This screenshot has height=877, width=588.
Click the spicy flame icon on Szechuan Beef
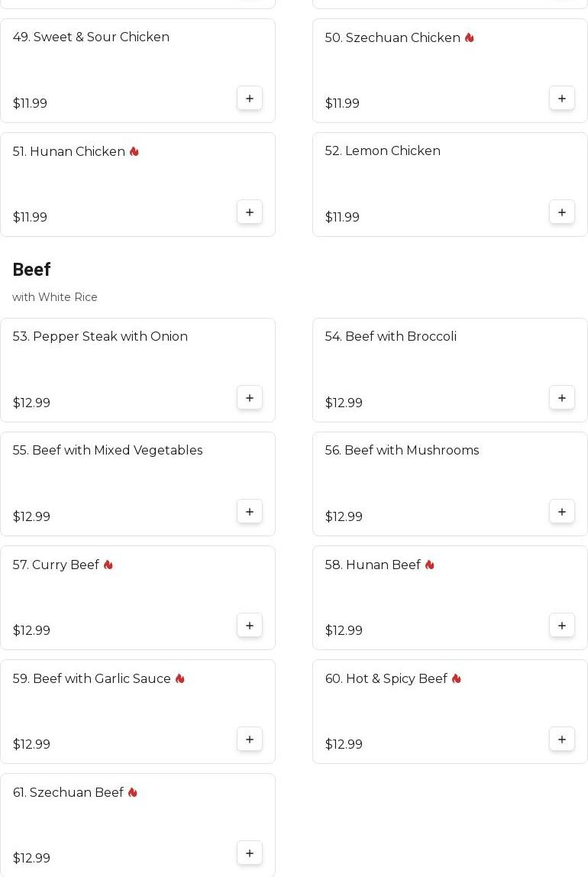click(x=132, y=792)
